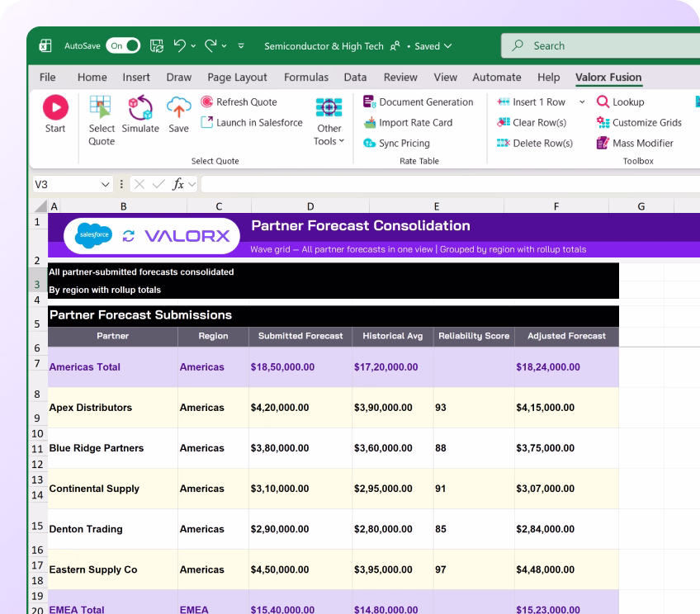Click the Apex Distributors cell
The image size is (700, 614).
112,408
